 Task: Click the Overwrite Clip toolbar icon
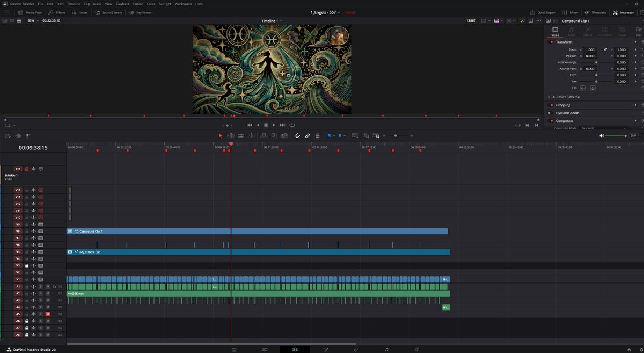pyautogui.click(x=274, y=136)
